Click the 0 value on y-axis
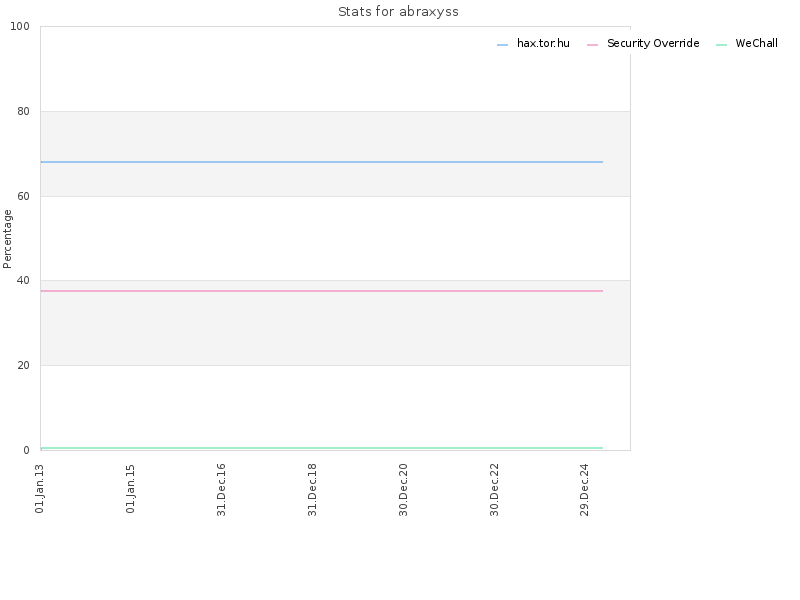The width and height of the screenshot is (800, 600). (x=27, y=450)
